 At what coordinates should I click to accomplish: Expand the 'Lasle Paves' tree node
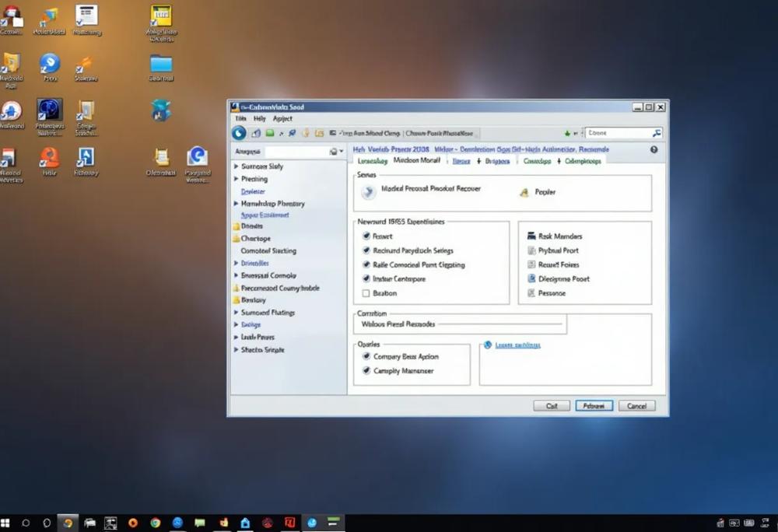237,337
